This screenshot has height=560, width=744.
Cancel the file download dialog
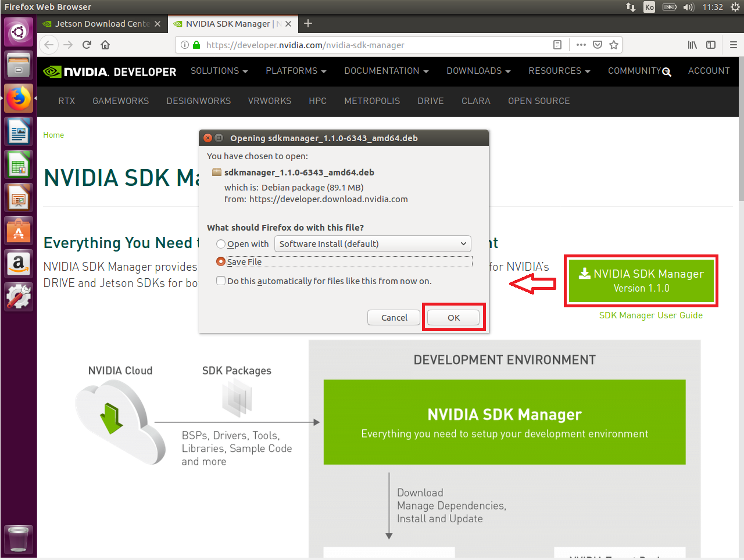pos(394,318)
